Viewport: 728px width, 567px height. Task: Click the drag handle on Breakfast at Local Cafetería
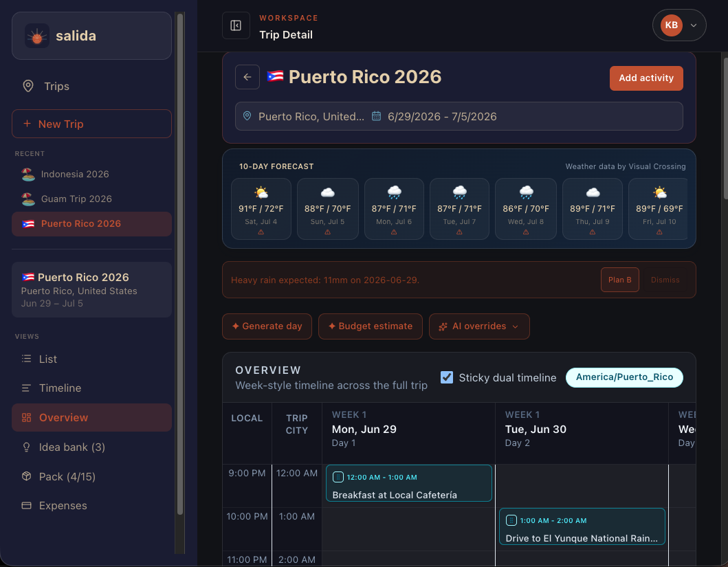[x=338, y=477]
